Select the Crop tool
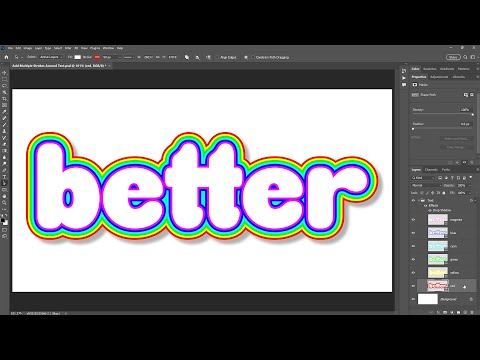The image size is (480, 360). [4, 99]
